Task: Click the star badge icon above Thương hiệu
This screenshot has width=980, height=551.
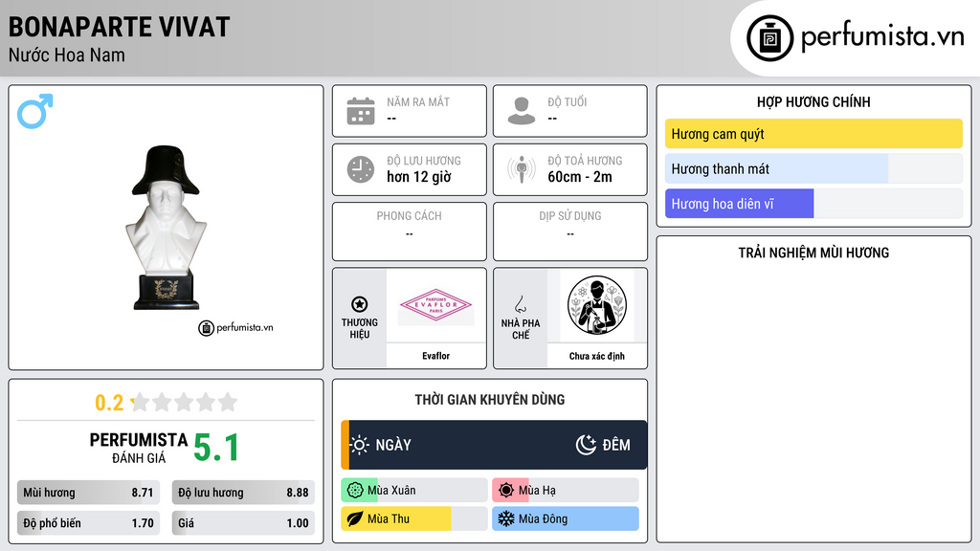Action: pos(360,304)
